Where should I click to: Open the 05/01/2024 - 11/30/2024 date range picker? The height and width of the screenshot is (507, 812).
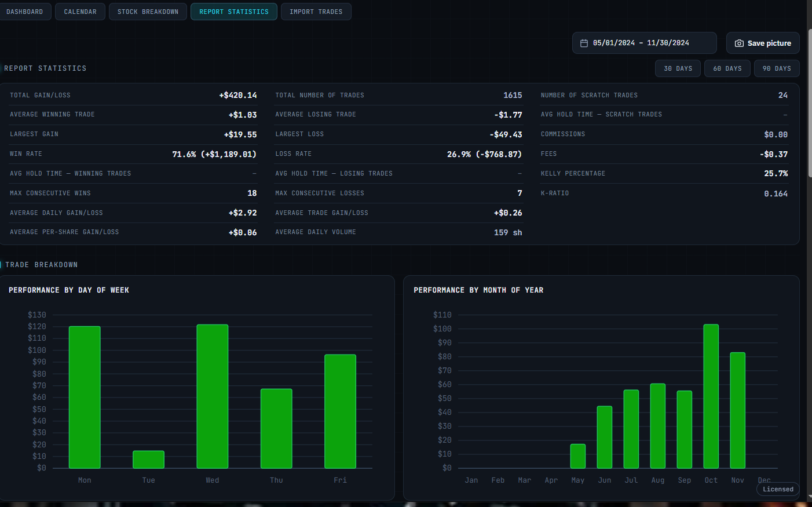tap(644, 43)
